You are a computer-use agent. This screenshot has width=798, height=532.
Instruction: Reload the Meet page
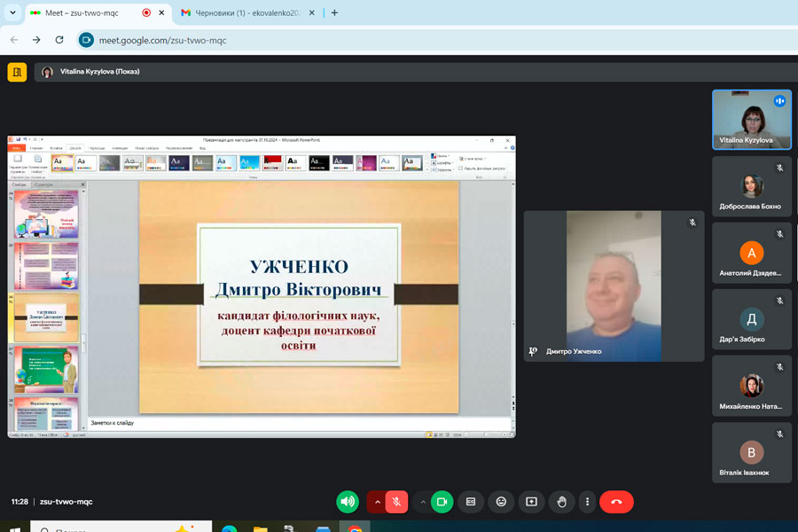(59, 40)
